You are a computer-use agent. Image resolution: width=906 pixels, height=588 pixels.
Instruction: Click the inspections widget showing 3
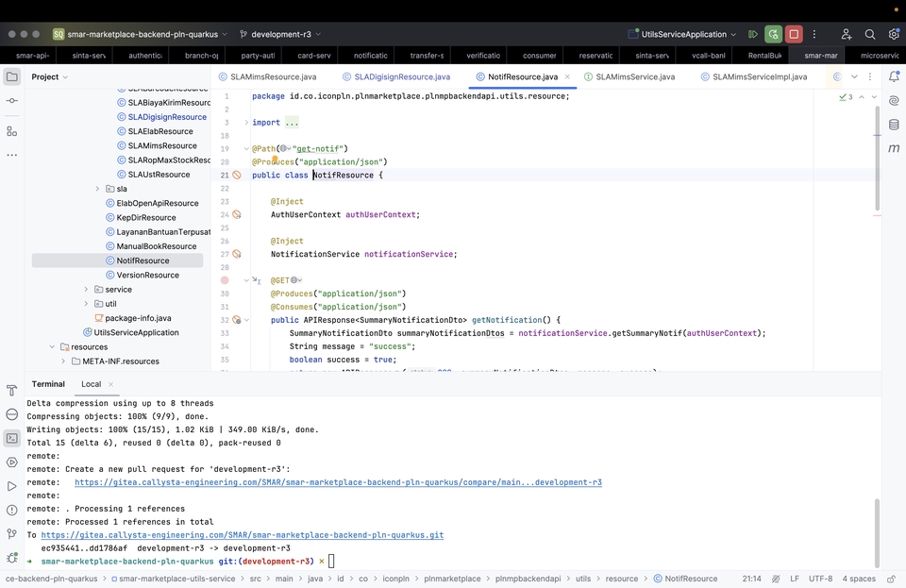click(846, 97)
